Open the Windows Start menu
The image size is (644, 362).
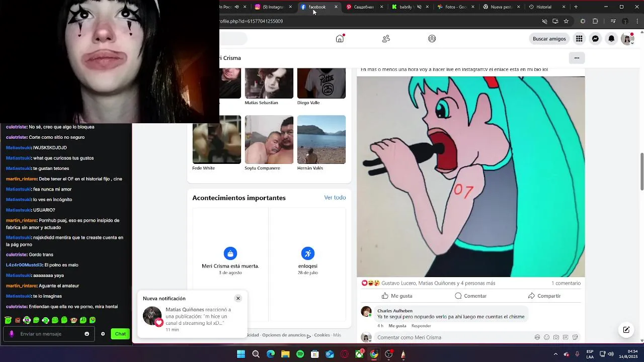pos(241,354)
